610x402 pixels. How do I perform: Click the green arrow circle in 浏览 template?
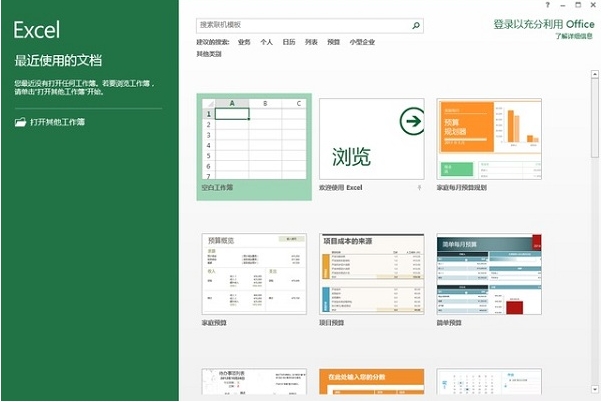[x=412, y=121]
